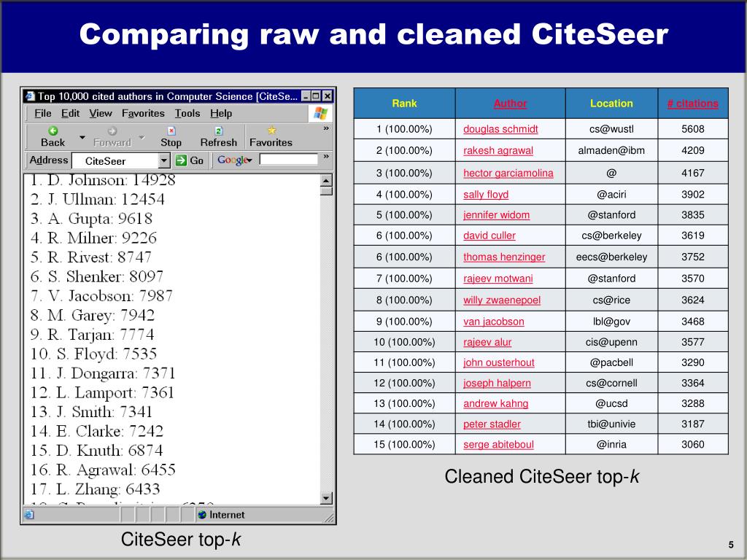Open the File menu
747x560 pixels.
point(42,113)
